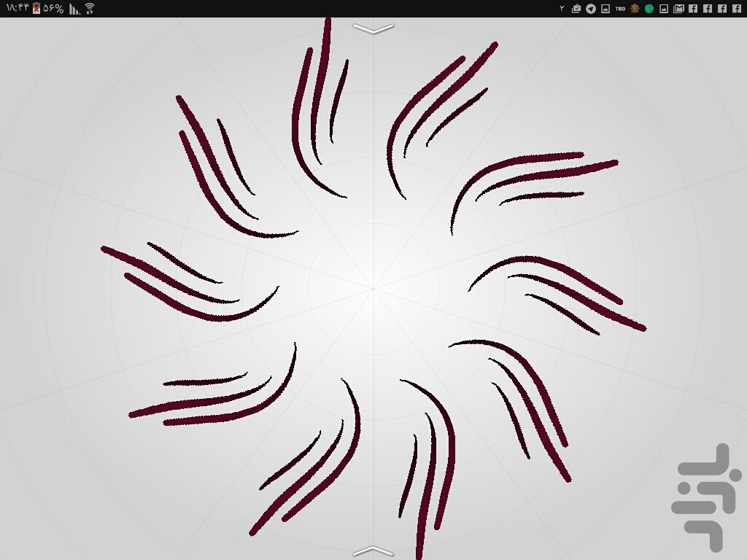
Task: Tap the TED notification icon
Action: (620, 9)
